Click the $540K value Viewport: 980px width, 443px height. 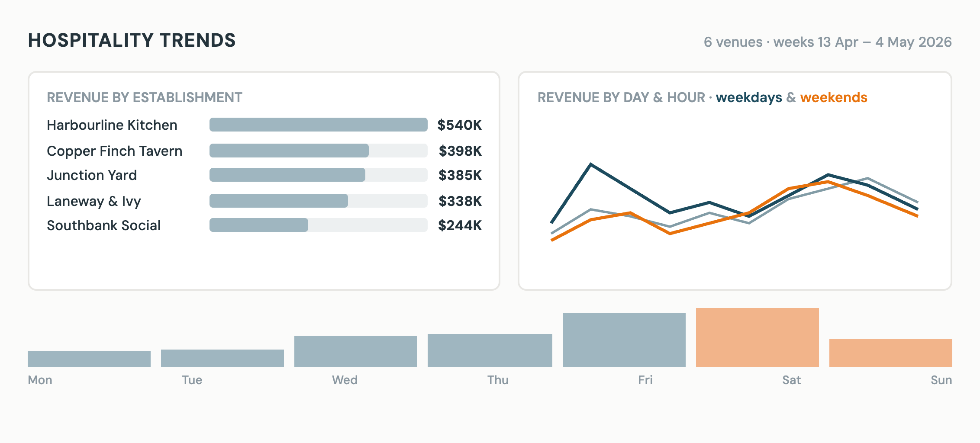pos(460,125)
